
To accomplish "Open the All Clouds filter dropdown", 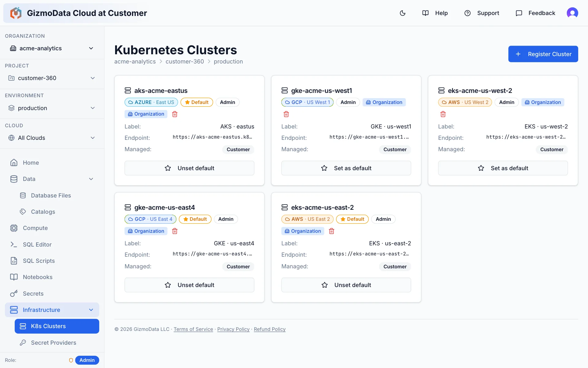I will tap(52, 138).
